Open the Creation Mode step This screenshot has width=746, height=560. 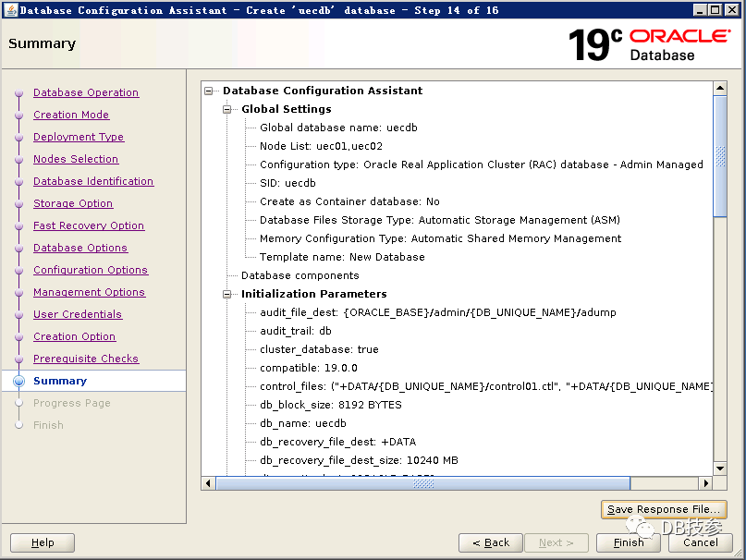point(71,115)
